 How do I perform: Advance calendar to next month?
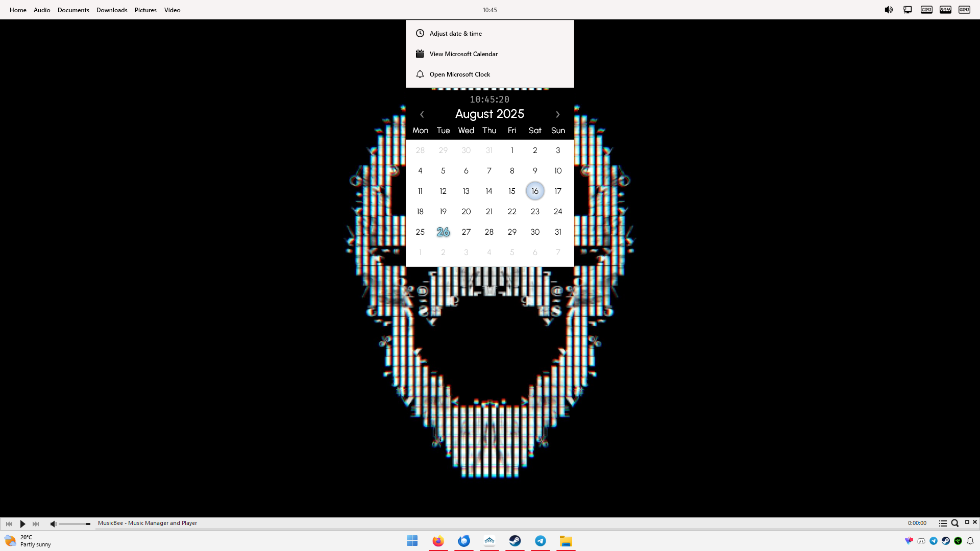(x=557, y=114)
